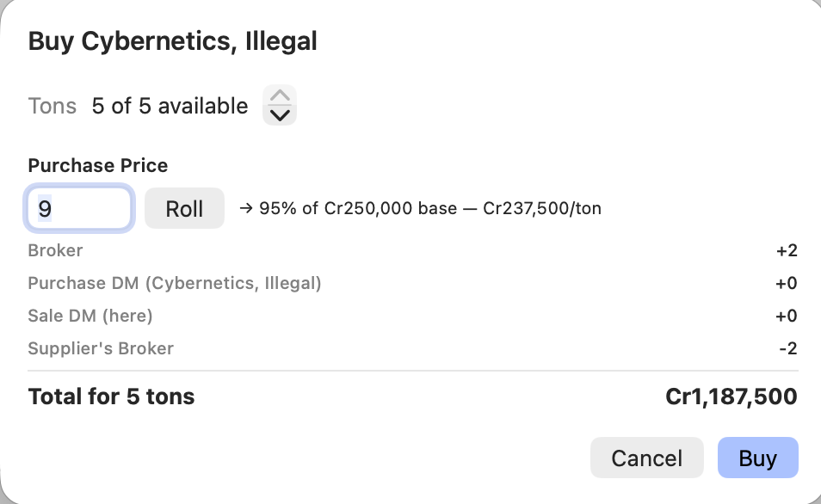Select the Purchase DM (Cybernetics, Illegal) label
Viewport: 821px width, 504px height.
coord(175,283)
